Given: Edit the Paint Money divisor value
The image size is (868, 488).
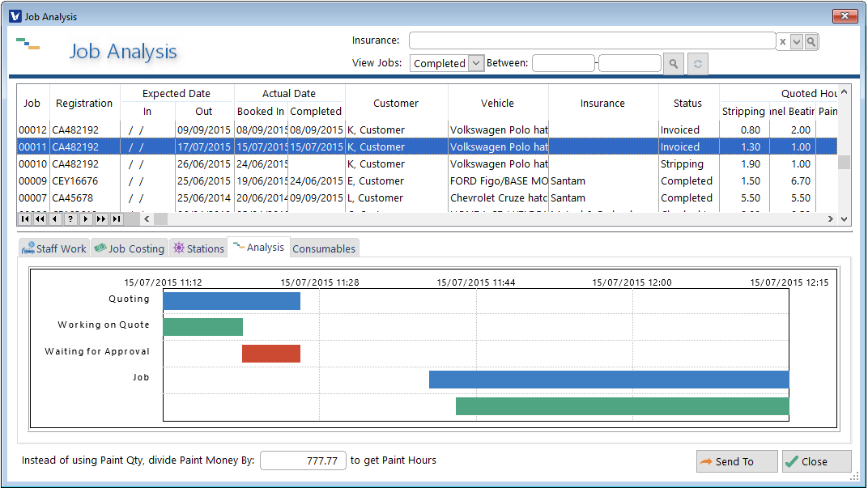Looking at the screenshot, I should 303,460.
